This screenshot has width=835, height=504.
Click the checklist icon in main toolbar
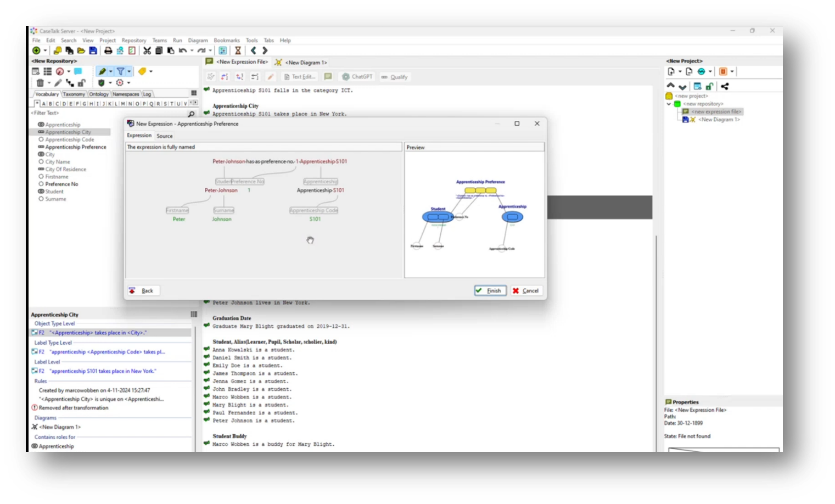(x=132, y=51)
